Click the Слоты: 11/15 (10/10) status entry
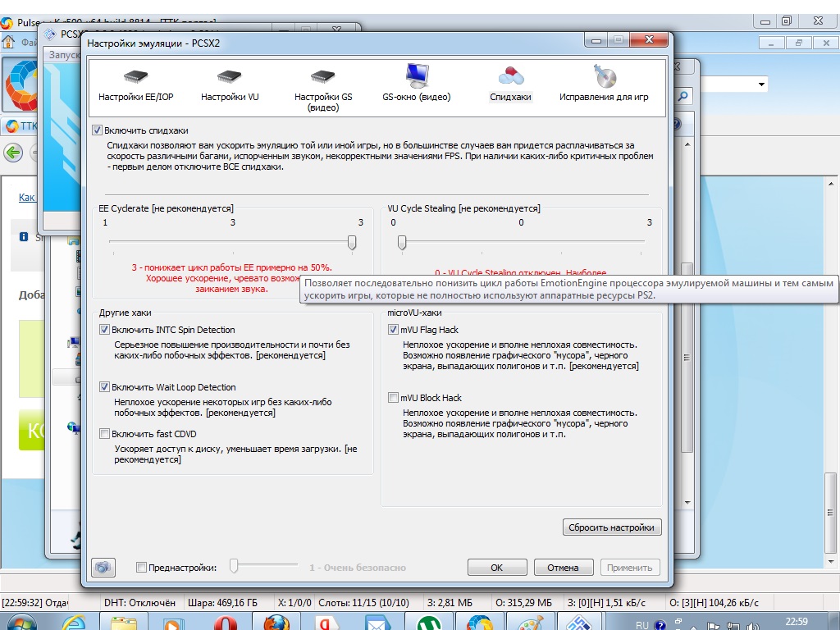This screenshot has width=840, height=630. [363, 603]
